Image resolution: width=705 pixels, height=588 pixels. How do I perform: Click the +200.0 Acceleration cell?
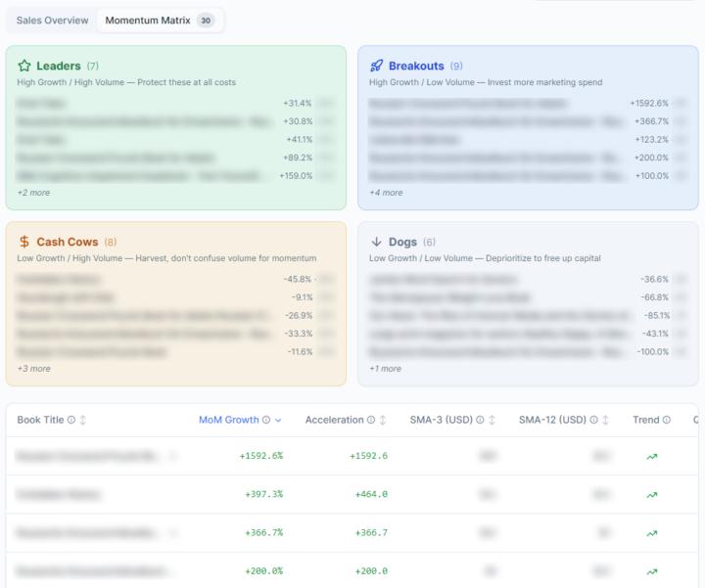coord(371,571)
